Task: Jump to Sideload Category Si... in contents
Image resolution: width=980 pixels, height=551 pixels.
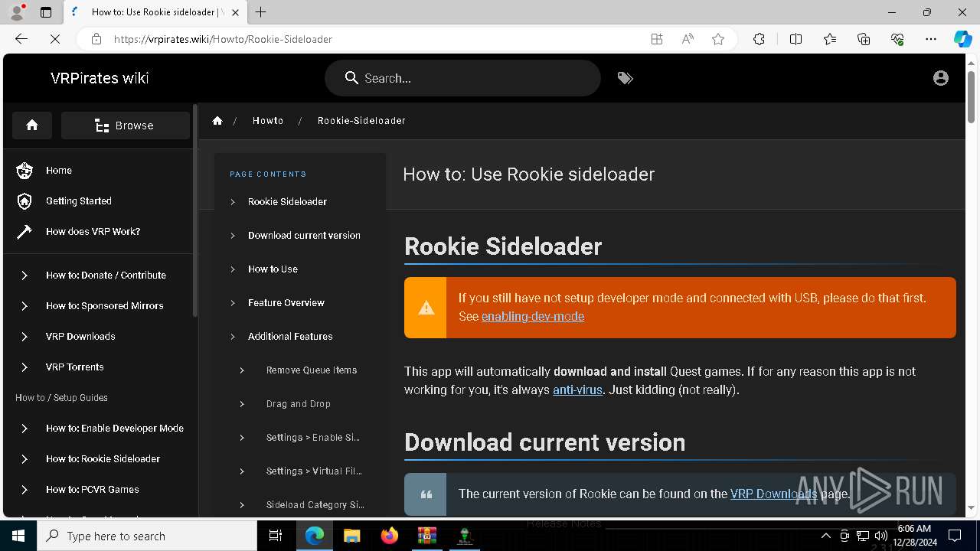Action: pos(315,505)
